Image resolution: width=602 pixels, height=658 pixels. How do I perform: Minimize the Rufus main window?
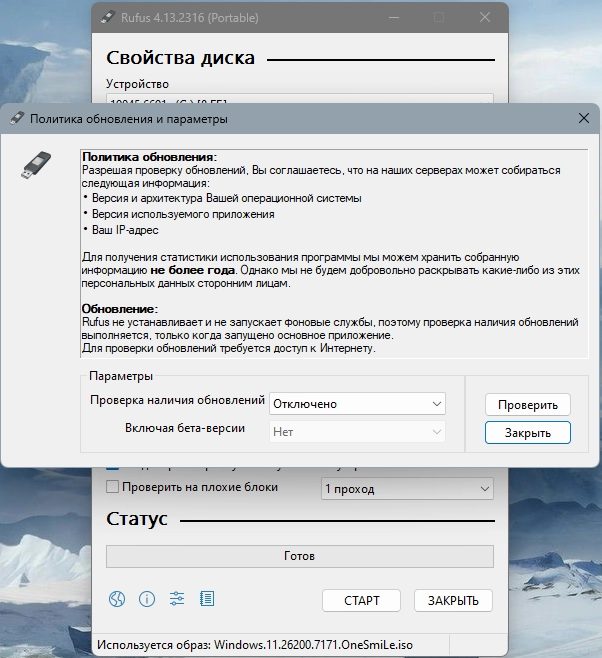pos(394,17)
